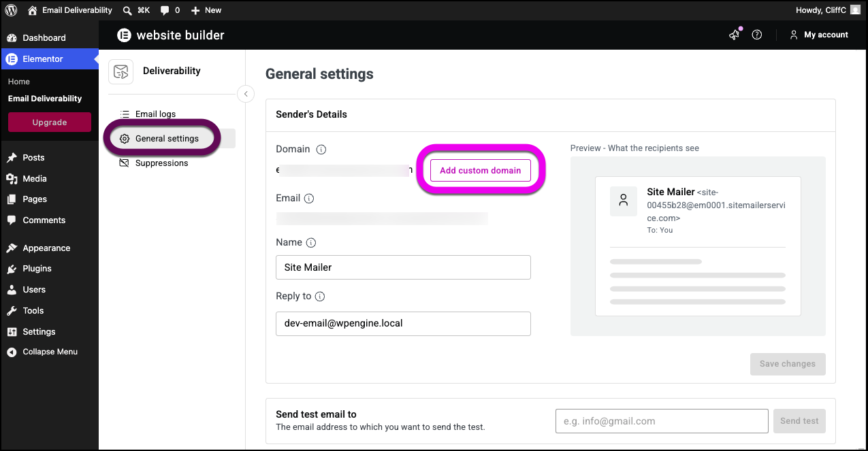Open Email Deliverability submenu item
Viewport: 868px width, 451px height.
(45, 99)
